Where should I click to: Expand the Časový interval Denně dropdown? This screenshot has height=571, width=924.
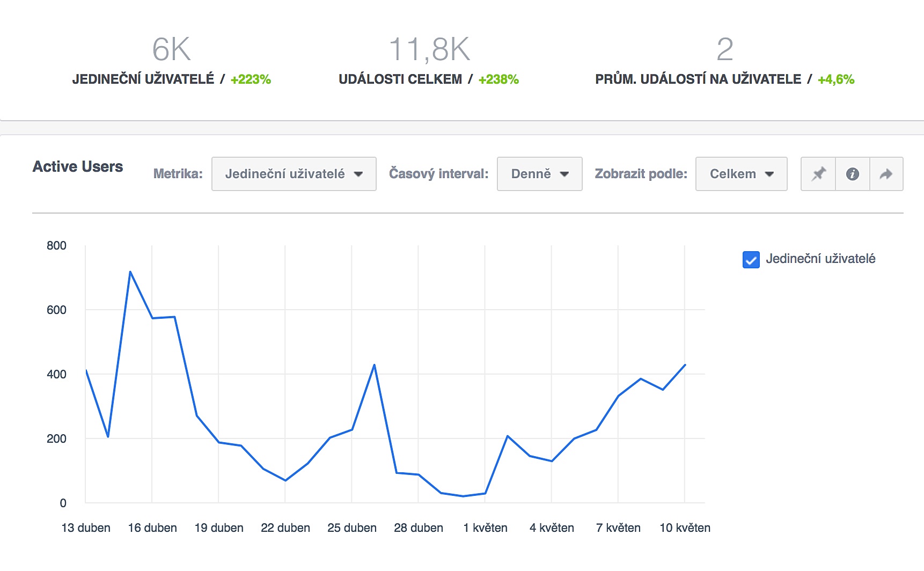pos(539,174)
